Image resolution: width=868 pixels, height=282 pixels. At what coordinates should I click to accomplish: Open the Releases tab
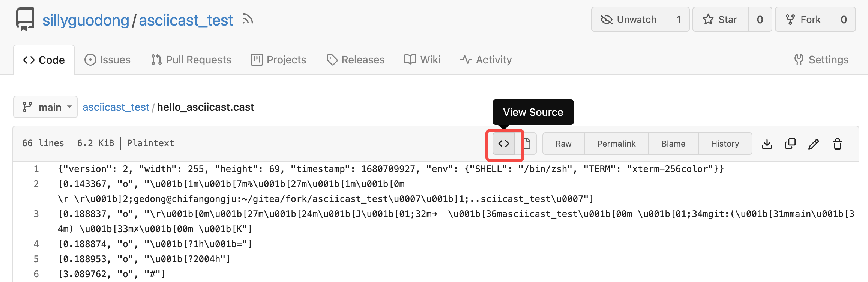[356, 60]
